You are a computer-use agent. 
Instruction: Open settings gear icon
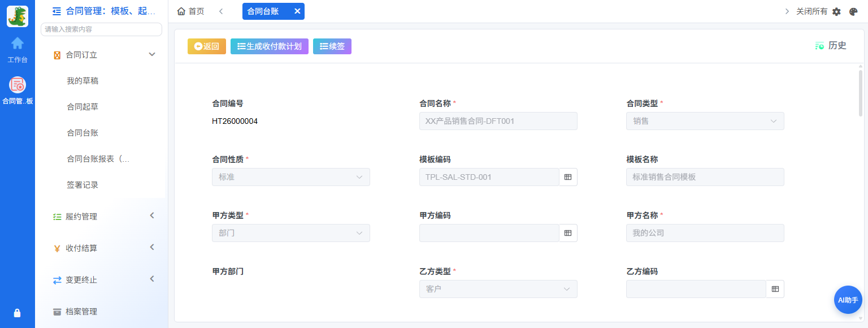[836, 11]
